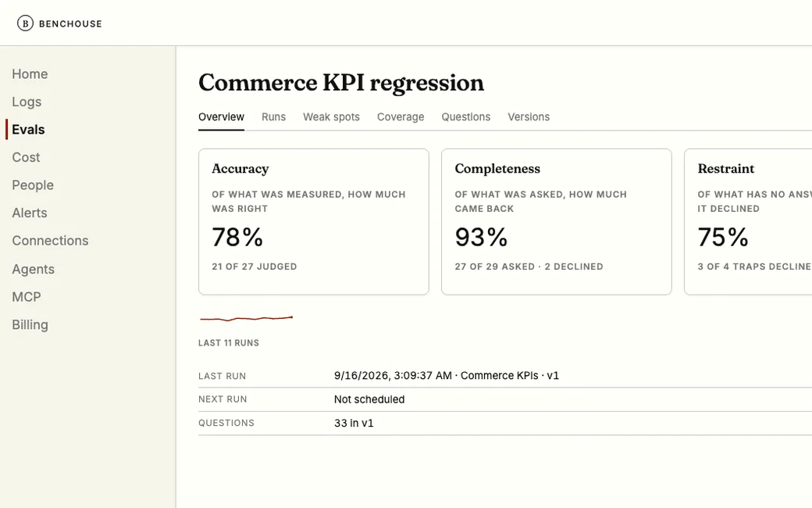Click the '21 OF 27 JUDGED' text
This screenshot has width=812, height=508.
coord(255,267)
